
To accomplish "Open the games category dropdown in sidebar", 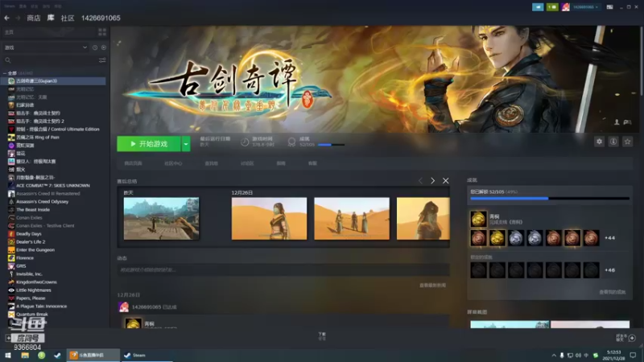I will pos(46,47).
